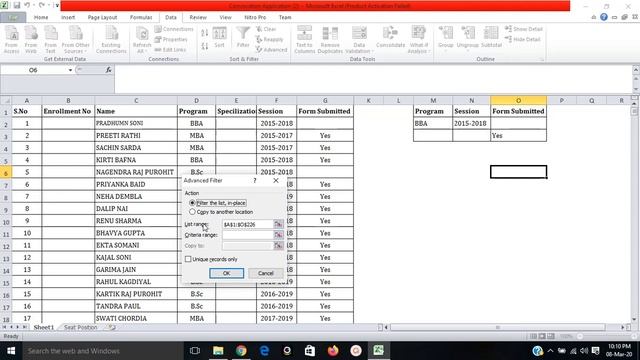Screen dimensions: 640x360
Task: Click the From Access icon
Action: 11,39
